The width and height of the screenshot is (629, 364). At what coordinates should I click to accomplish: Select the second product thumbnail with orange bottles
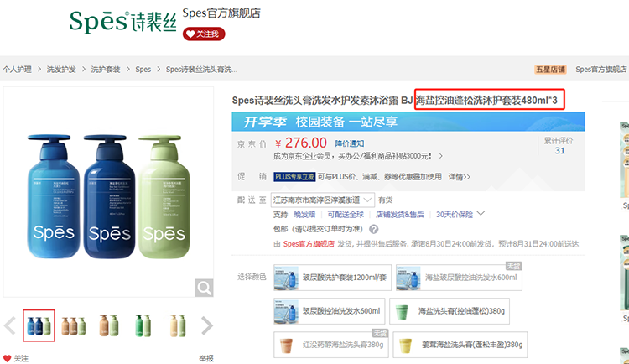(73, 325)
